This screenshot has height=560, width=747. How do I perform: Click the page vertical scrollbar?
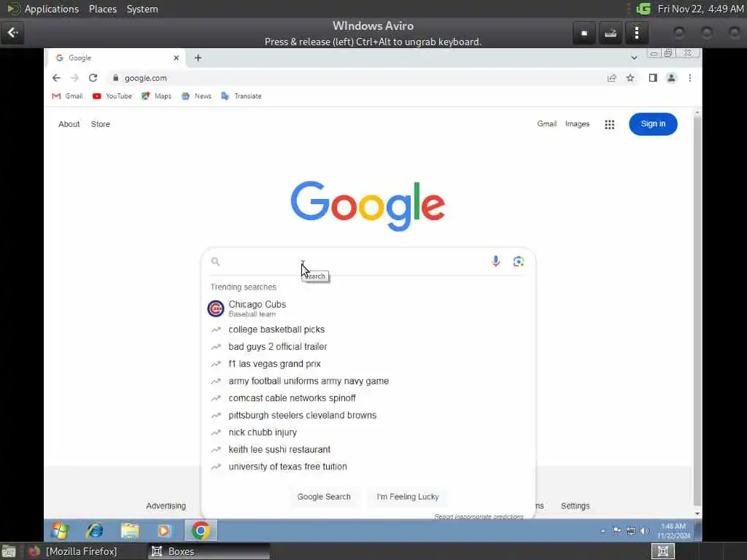coord(697,309)
